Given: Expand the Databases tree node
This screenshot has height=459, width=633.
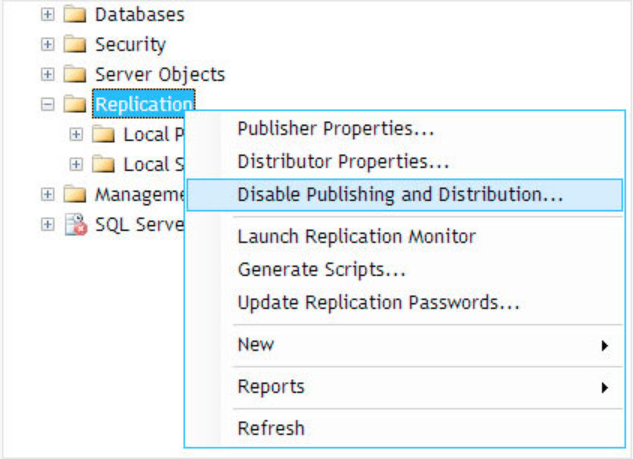Looking at the screenshot, I should [x=47, y=15].
